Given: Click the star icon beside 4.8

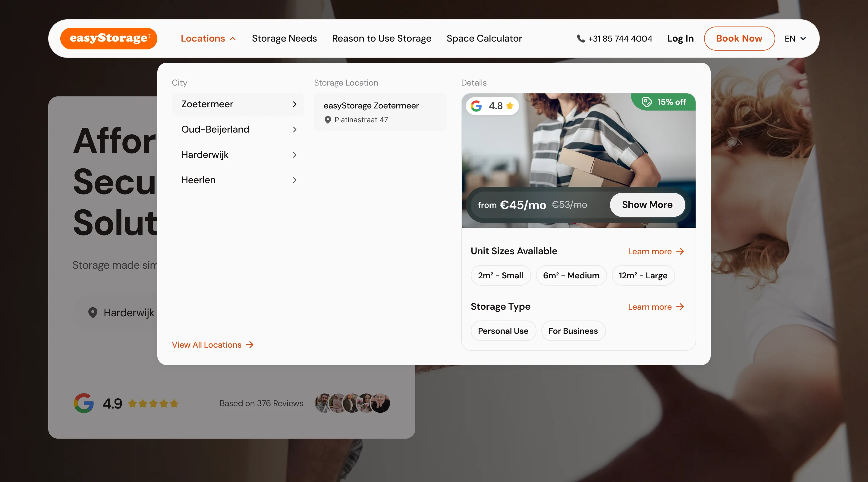Looking at the screenshot, I should click(x=510, y=106).
